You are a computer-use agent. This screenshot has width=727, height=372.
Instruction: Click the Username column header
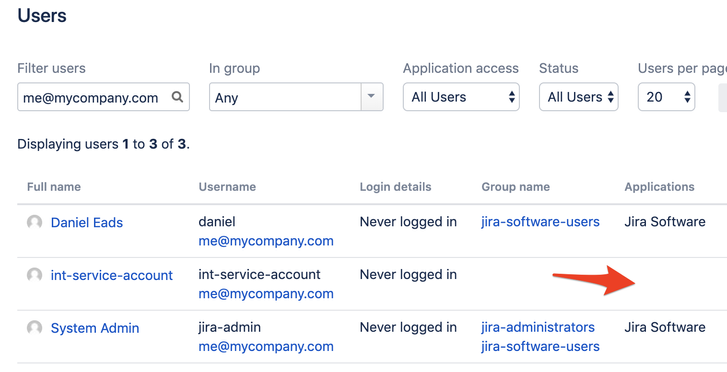227,187
